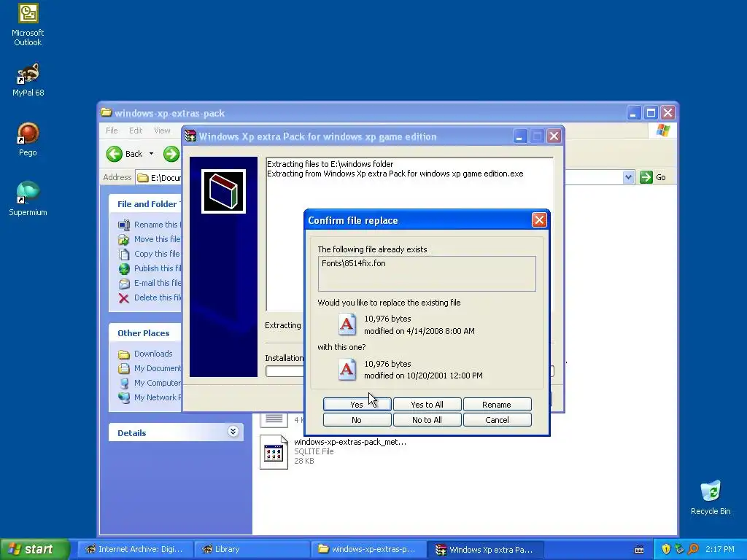The height and width of the screenshot is (560, 747).
Task: Click the Explorer title bar folder icon
Action: point(107,113)
